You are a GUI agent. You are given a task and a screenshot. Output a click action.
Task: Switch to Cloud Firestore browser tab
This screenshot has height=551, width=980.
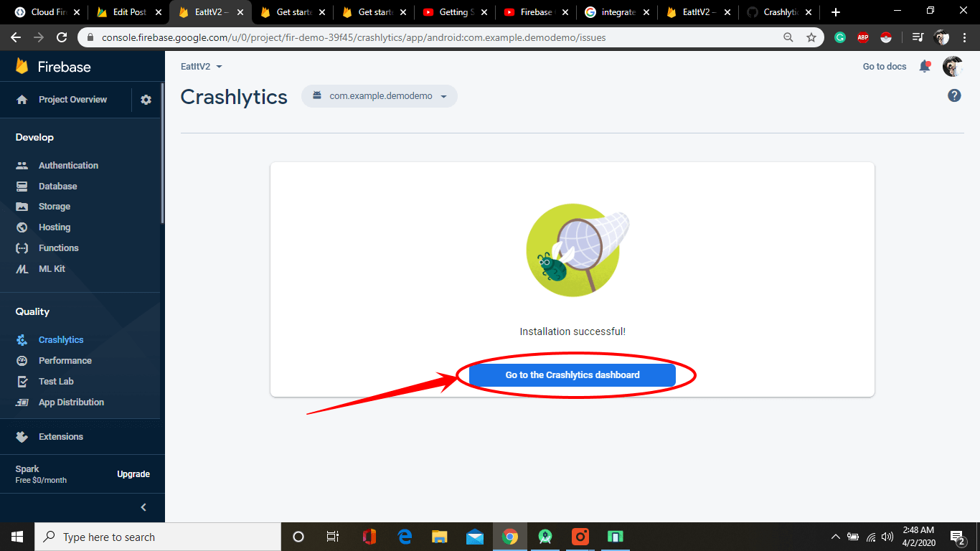(47, 12)
